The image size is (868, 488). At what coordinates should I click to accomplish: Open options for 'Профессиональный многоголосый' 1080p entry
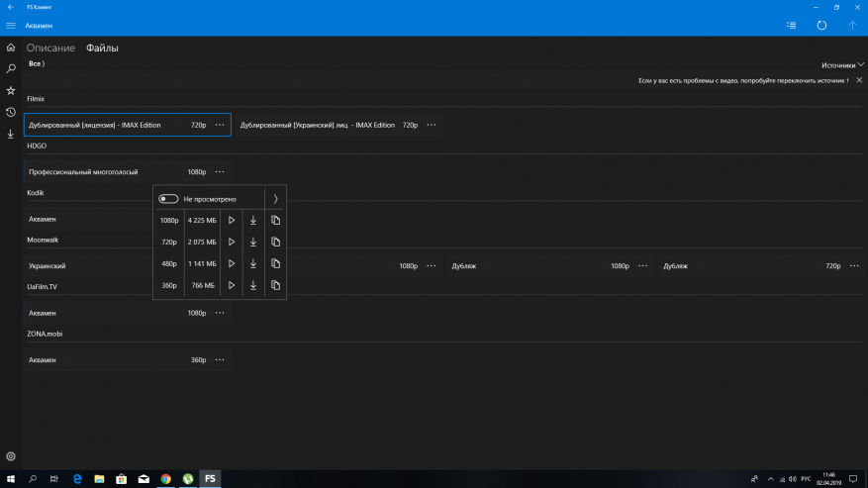[x=220, y=172]
